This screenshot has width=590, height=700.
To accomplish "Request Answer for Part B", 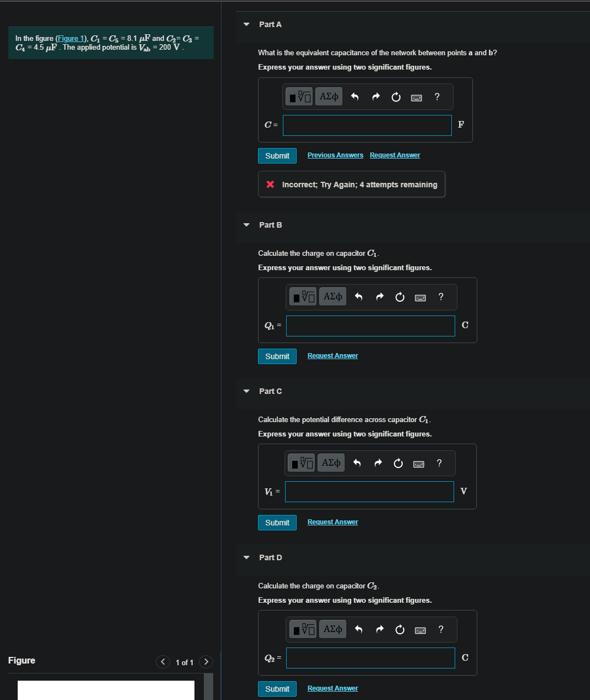I will [x=333, y=356].
